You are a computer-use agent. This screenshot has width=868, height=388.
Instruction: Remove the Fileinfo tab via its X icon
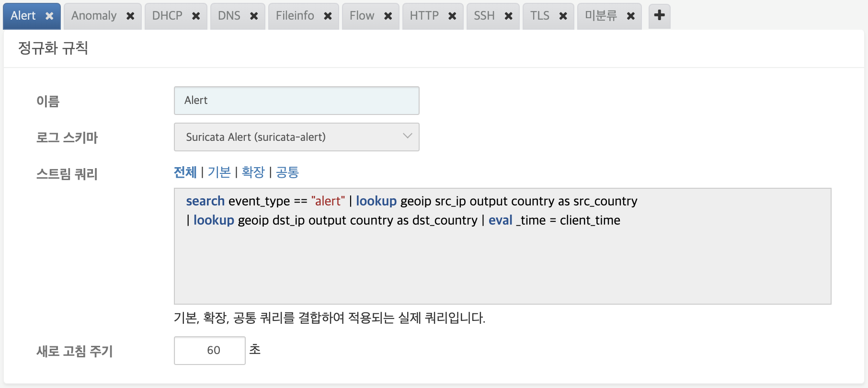pyautogui.click(x=328, y=16)
